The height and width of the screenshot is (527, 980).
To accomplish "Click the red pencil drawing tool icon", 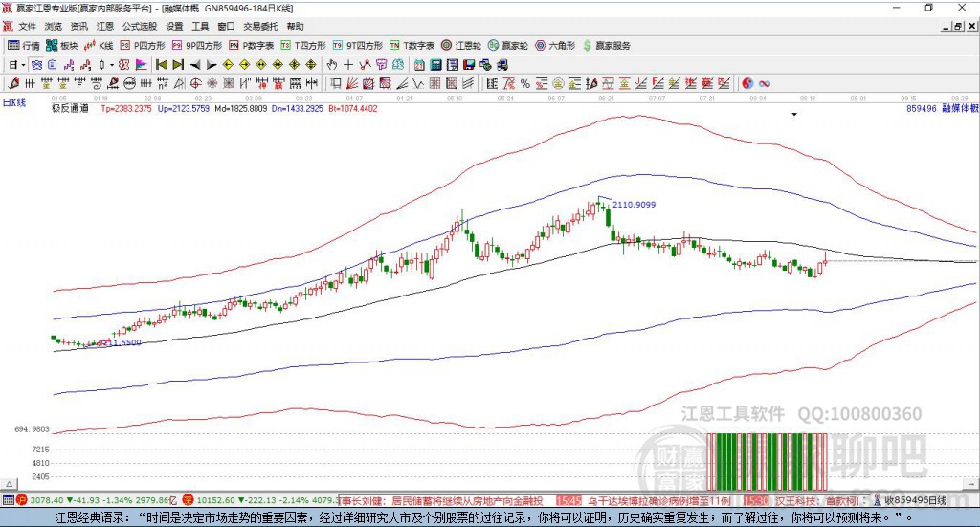I will click(x=13, y=83).
